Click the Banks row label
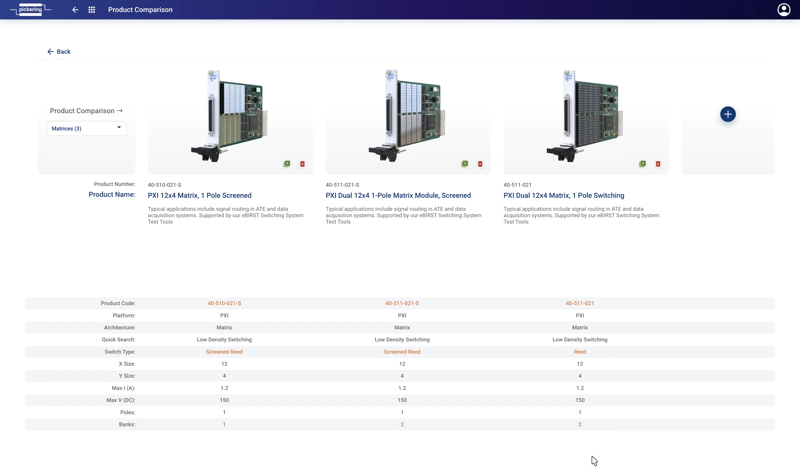The image size is (800, 467). (127, 425)
